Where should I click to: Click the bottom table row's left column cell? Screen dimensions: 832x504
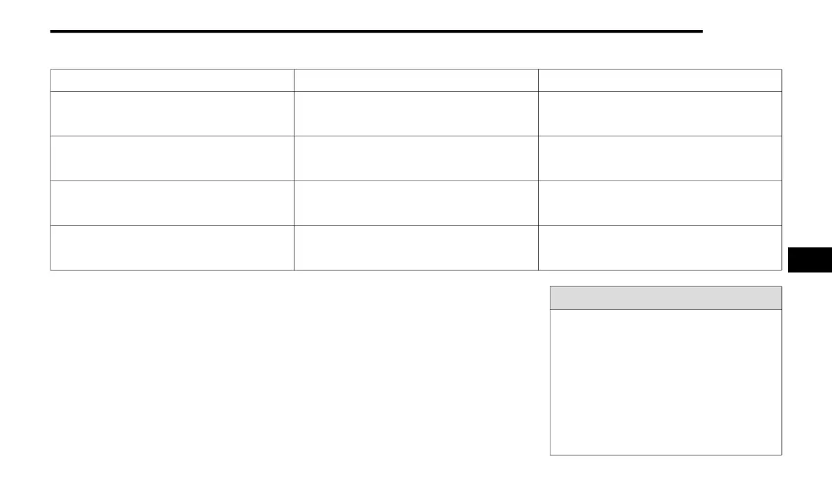[172, 248]
